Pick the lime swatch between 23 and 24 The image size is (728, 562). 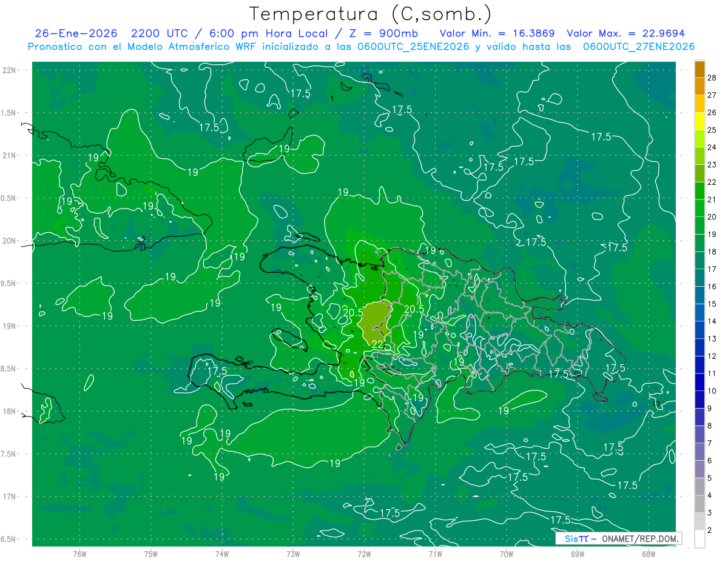[699, 156]
